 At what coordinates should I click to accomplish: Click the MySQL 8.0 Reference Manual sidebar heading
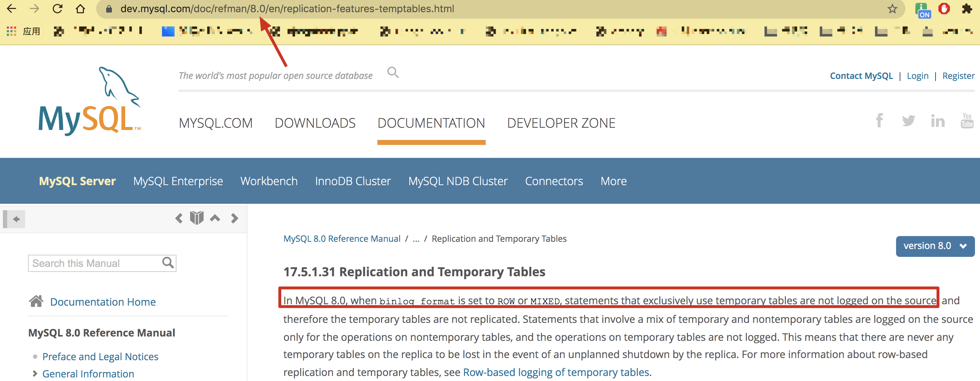(x=102, y=333)
